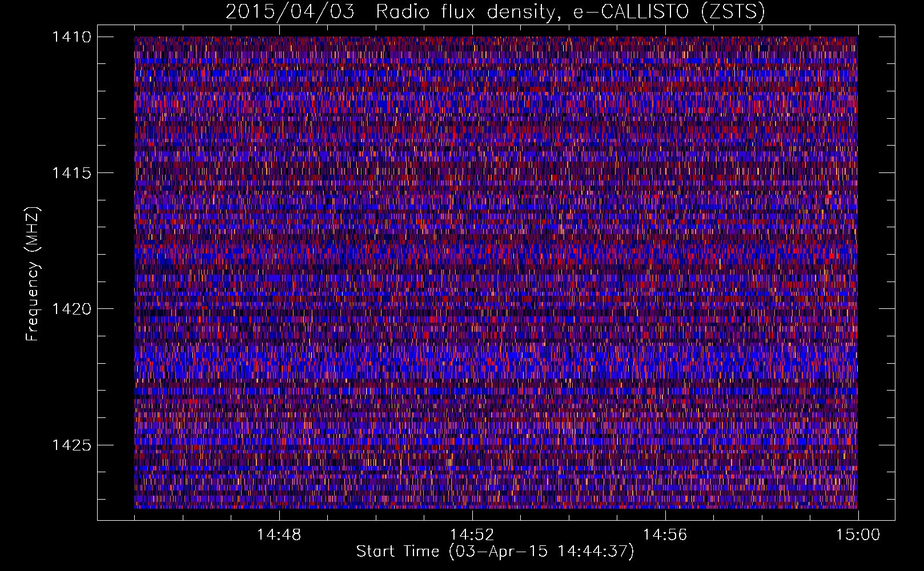Click the 'Frequency (MHZ)' axis title

click(33, 274)
